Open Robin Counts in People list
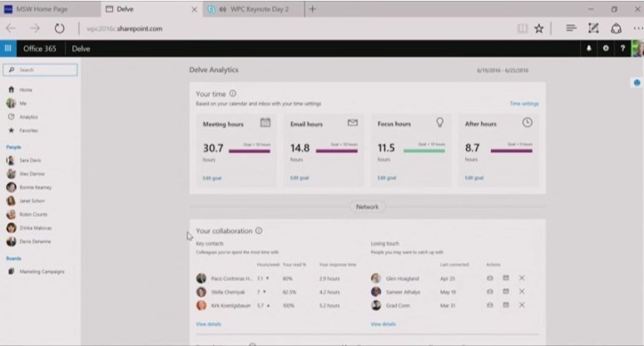The height and width of the screenshot is (346, 644). pyautogui.click(x=33, y=215)
